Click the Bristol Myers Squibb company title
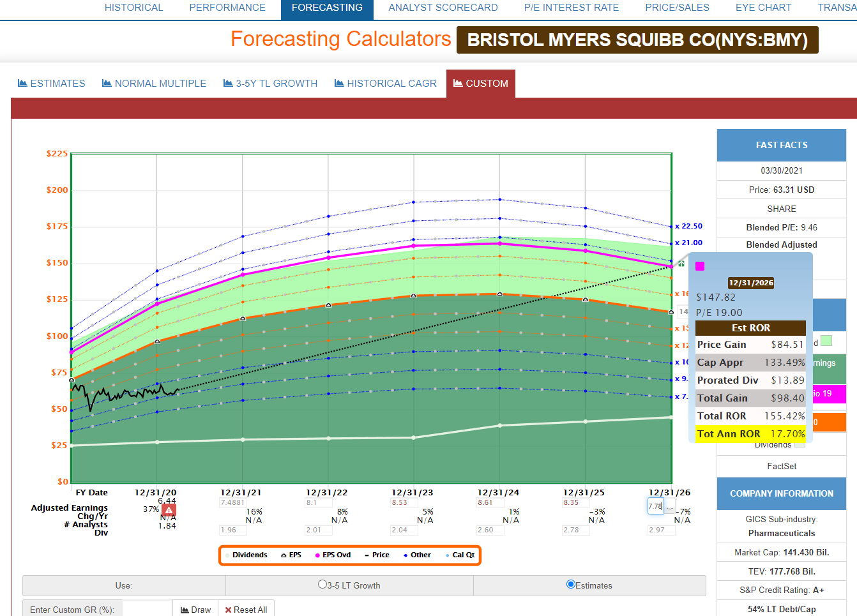Image resolution: width=857 pixels, height=616 pixels. click(637, 40)
